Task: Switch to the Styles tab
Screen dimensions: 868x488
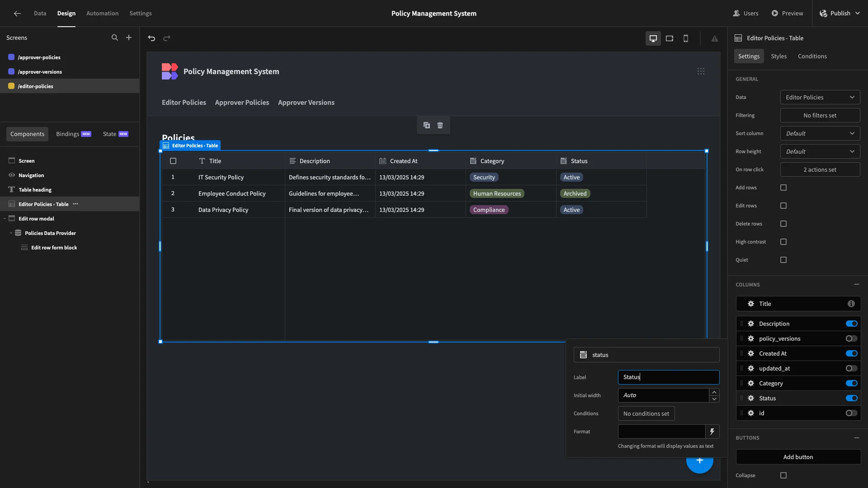Action: [x=778, y=56]
